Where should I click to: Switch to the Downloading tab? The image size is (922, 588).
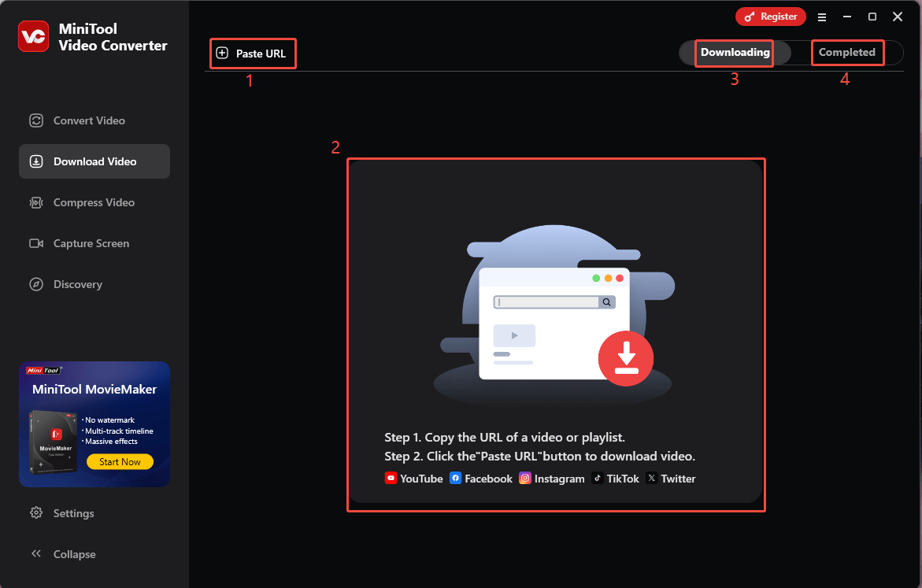click(734, 53)
